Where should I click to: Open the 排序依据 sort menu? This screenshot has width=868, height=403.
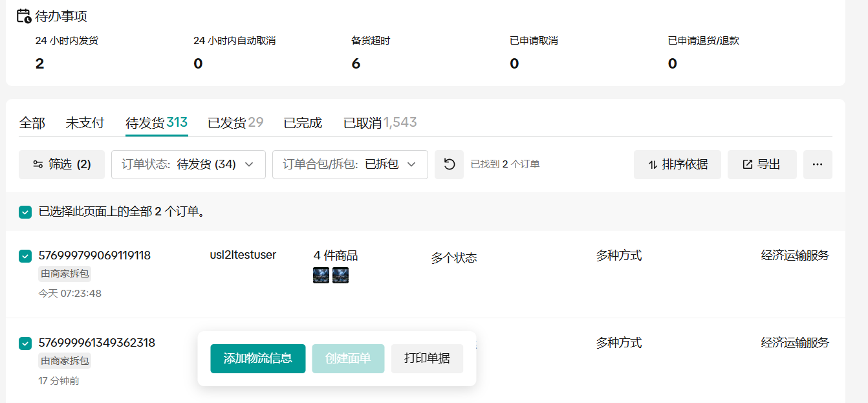click(677, 164)
